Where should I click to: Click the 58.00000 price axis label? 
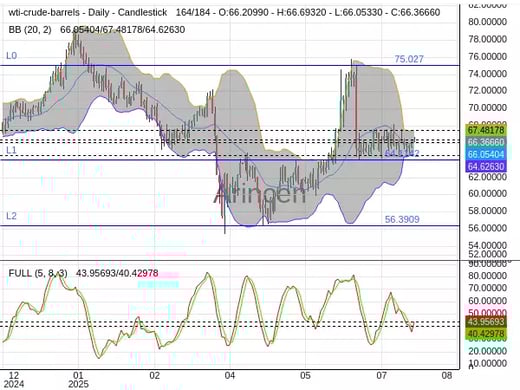pyautogui.click(x=487, y=211)
